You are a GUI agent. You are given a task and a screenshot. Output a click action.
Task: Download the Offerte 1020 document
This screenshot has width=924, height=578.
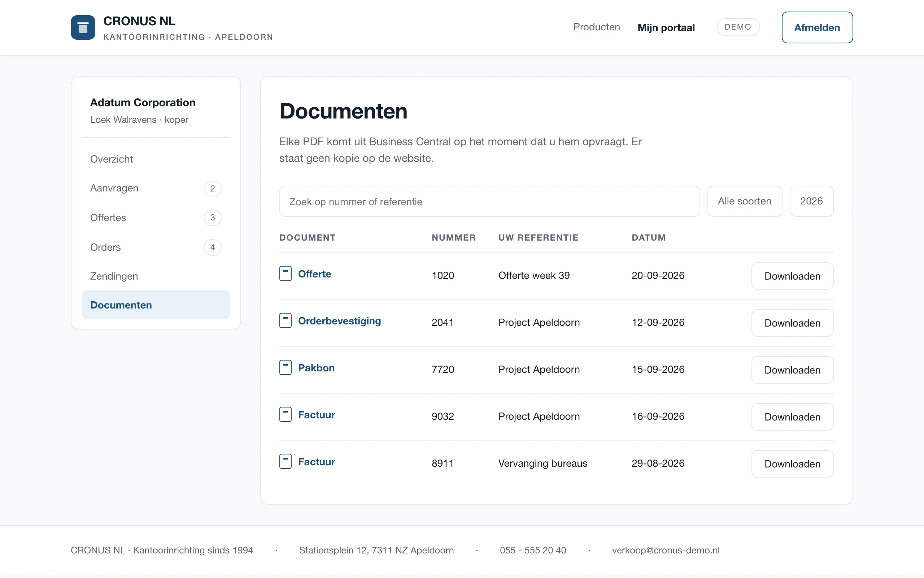tap(792, 276)
